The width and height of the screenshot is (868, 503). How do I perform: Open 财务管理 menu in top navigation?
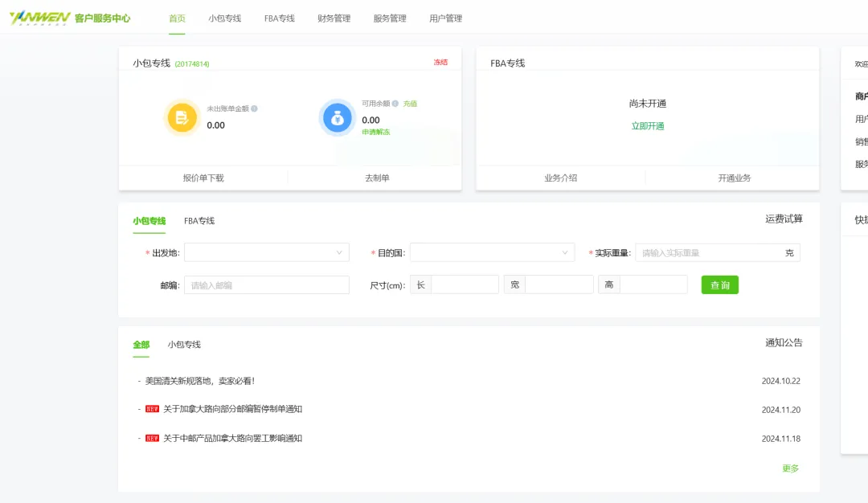[334, 18]
